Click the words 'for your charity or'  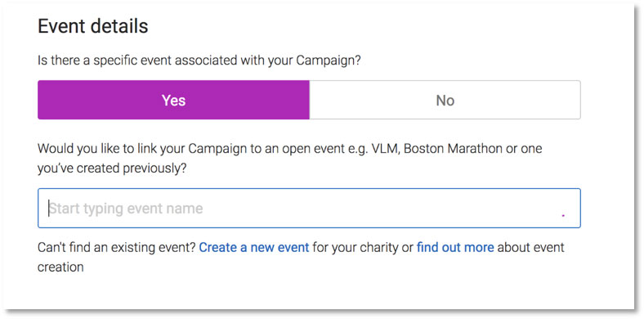point(363,248)
